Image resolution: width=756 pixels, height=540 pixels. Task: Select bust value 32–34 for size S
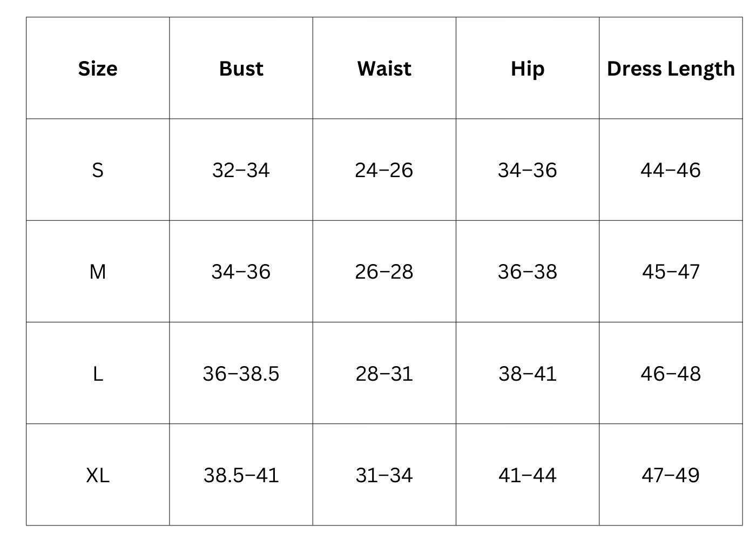241,170
